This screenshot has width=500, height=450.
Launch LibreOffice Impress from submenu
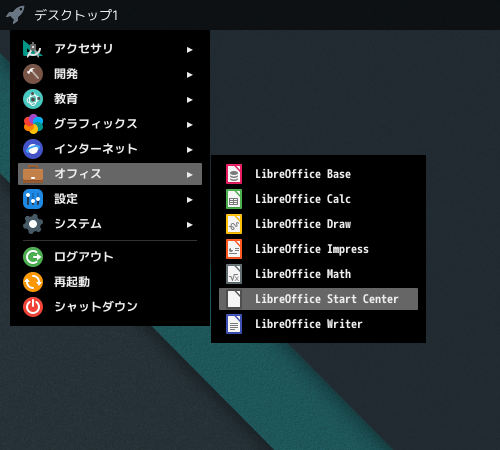[318, 249]
